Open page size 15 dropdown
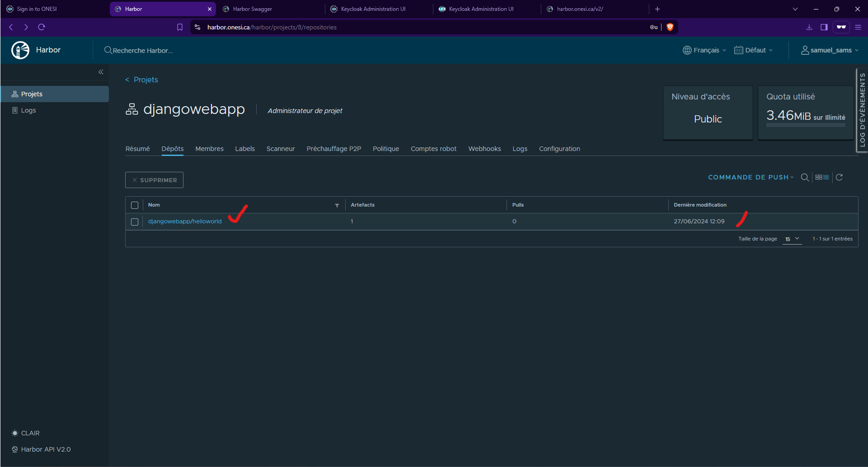 [x=792, y=239]
